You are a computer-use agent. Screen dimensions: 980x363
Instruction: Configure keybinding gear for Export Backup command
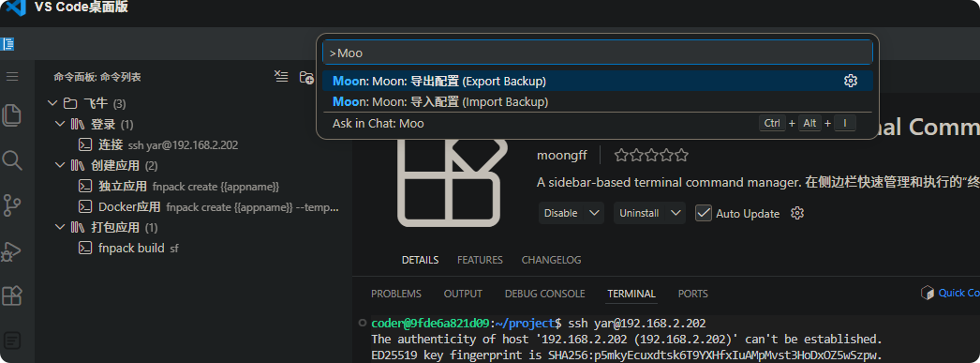click(x=850, y=81)
